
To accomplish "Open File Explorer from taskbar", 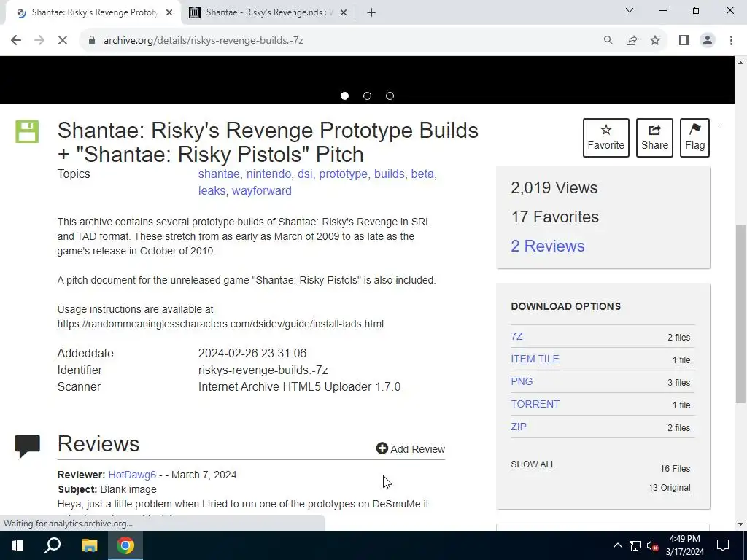I will (x=89, y=545).
